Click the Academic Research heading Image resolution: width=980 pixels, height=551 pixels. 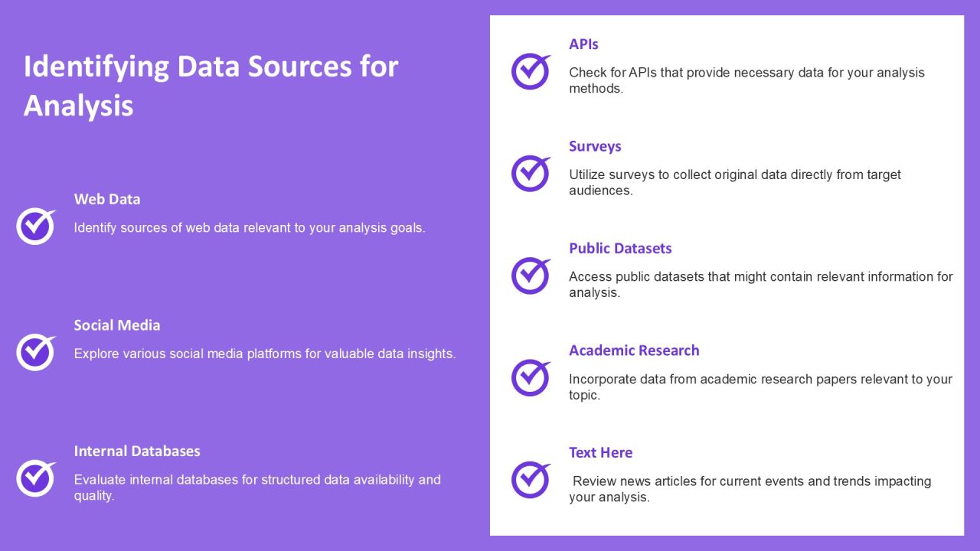[634, 350]
